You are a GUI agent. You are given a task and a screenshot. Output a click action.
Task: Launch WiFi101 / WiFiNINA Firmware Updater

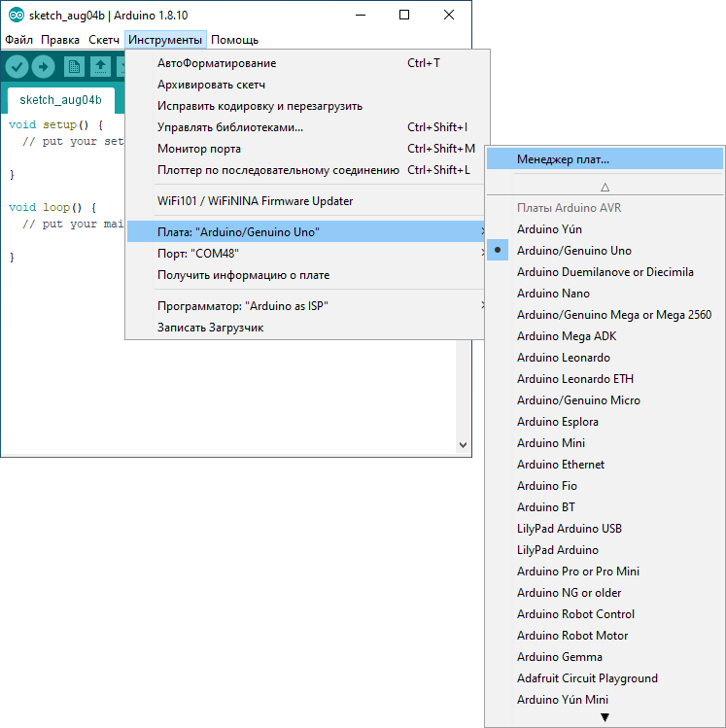[306, 201]
